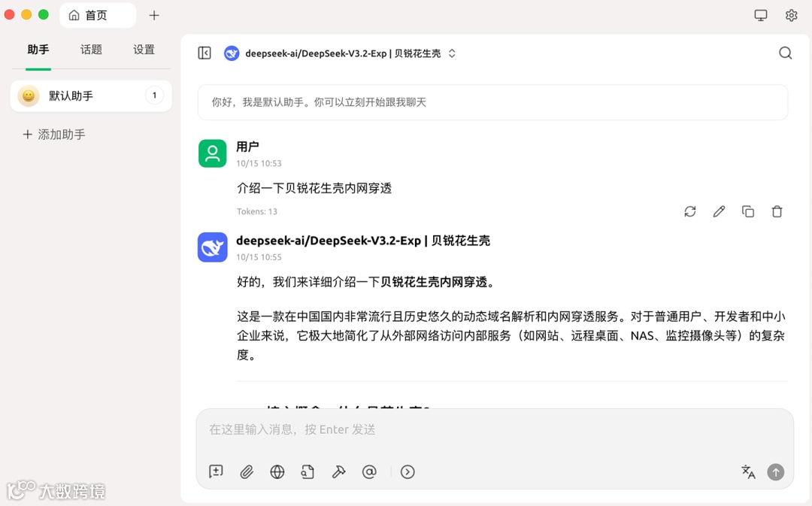The height and width of the screenshot is (506, 812).
Task: Copy the user message text
Action: pos(748,211)
